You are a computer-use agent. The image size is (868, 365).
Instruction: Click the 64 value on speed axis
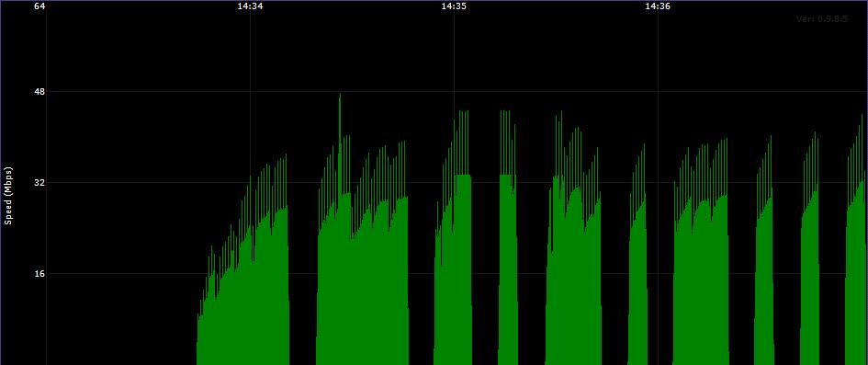(39, 6)
